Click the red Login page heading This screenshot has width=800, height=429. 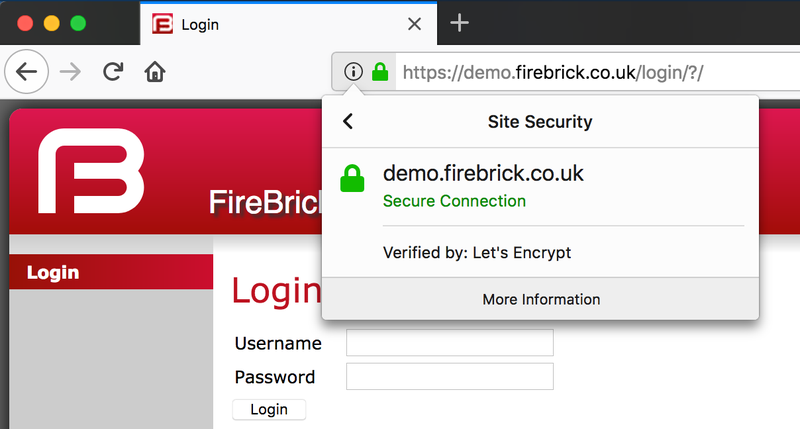(x=276, y=291)
